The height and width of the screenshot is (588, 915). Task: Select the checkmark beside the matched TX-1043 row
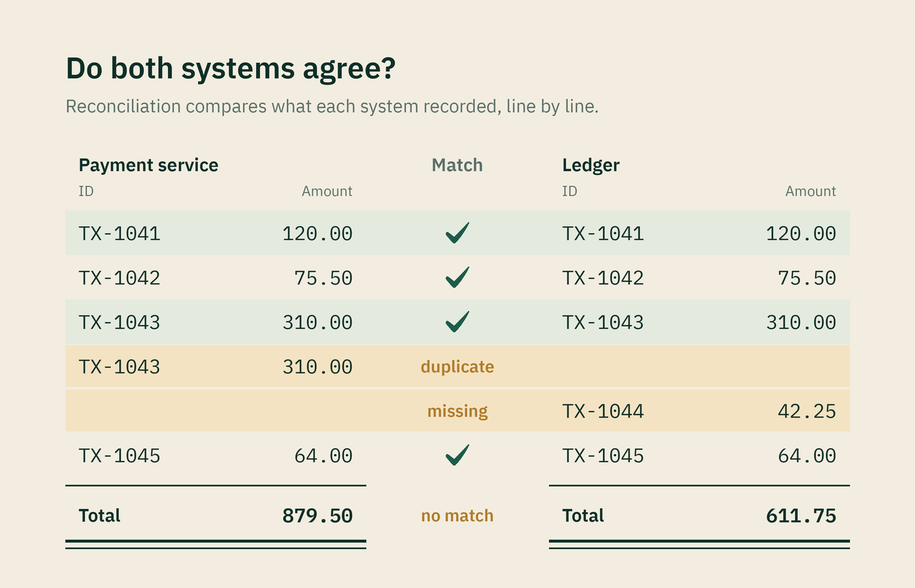tap(457, 321)
